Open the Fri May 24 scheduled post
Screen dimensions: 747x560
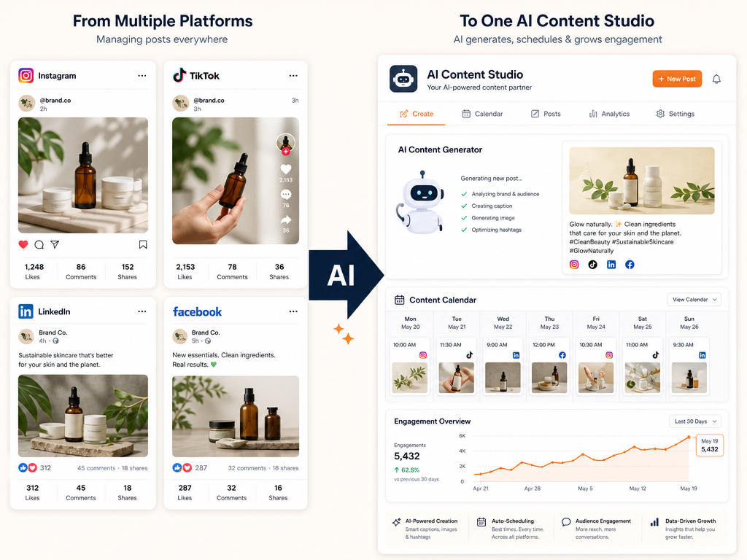596,366
